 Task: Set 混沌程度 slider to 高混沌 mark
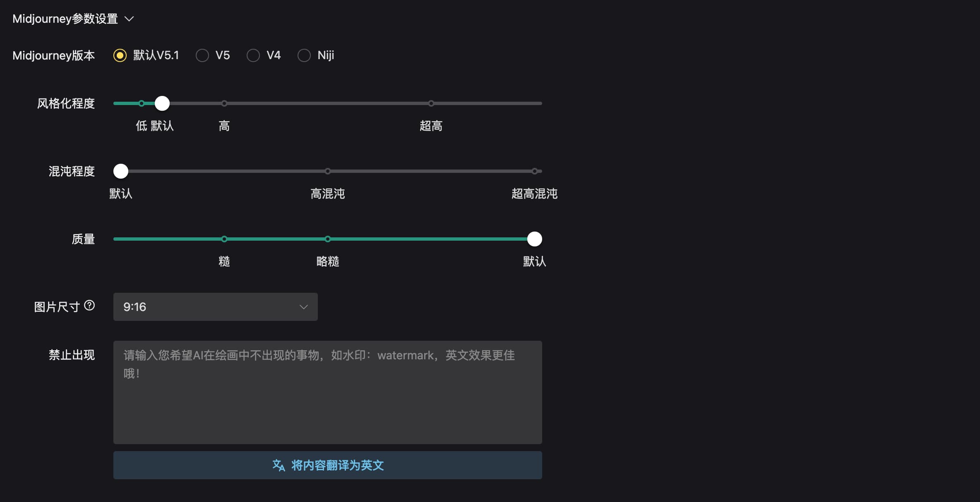[x=328, y=171]
